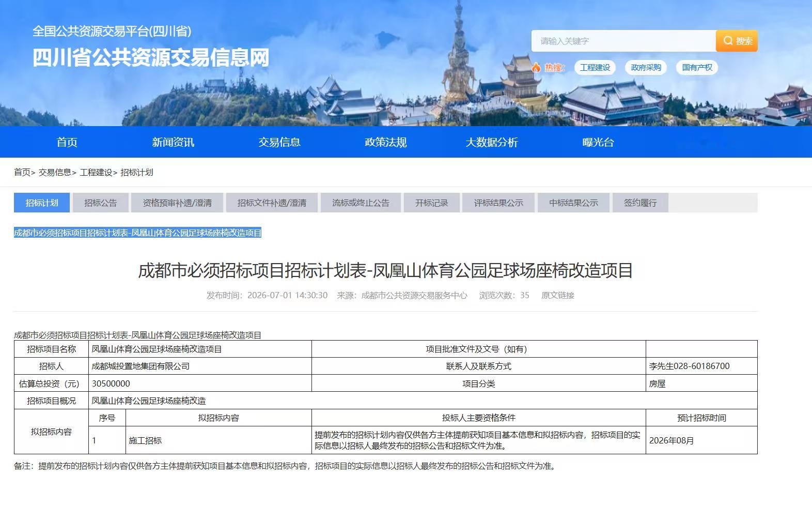The height and width of the screenshot is (507, 812).
Task: Switch to the 招标文件补遗/澄清 tab
Action: [x=272, y=203]
